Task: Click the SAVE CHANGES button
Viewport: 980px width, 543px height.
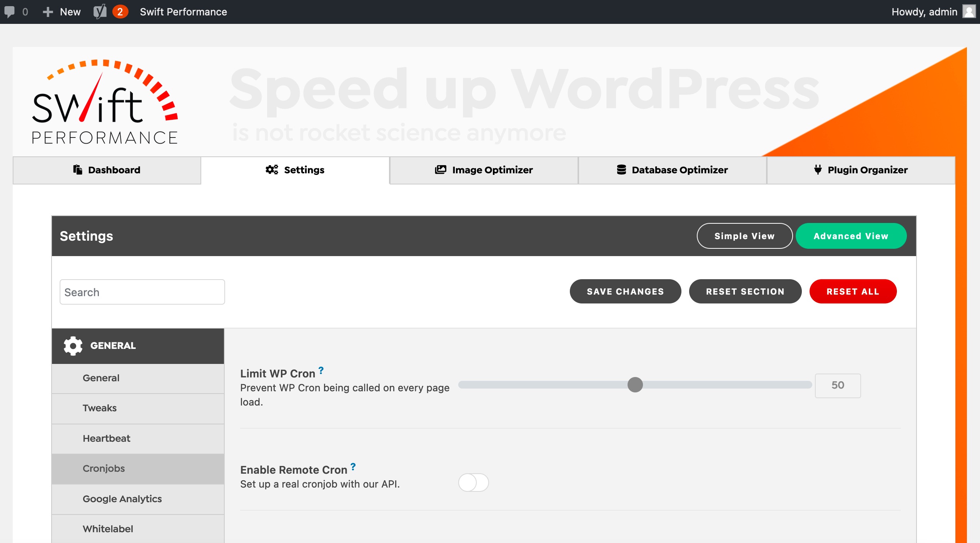Action: pyautogui.click(x=625, y=292)
